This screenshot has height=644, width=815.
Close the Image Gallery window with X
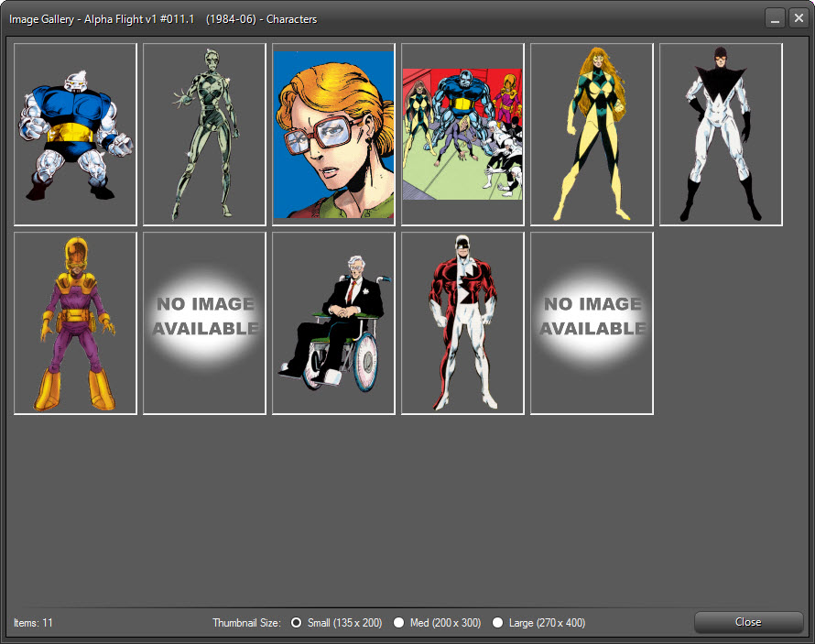pos(799,18)
